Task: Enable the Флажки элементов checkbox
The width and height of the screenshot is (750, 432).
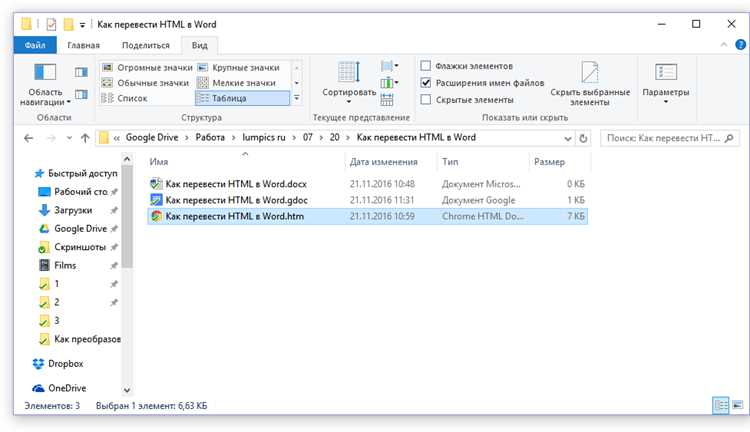Action: point(426,66)
